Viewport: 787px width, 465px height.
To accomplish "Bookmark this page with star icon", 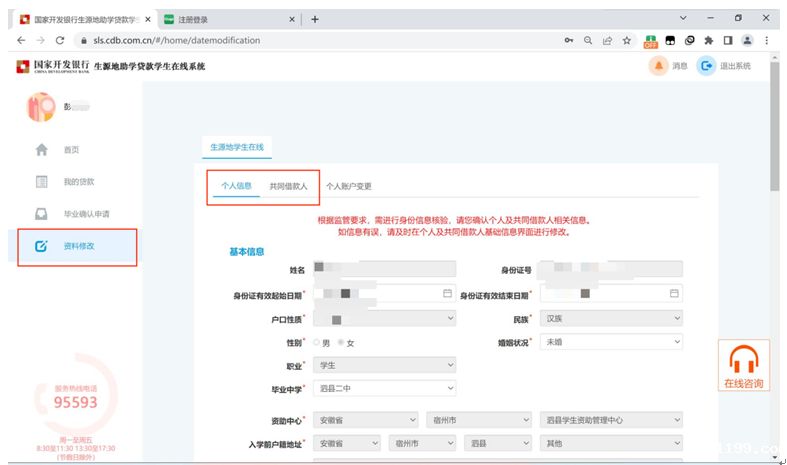I will [627, 40].
